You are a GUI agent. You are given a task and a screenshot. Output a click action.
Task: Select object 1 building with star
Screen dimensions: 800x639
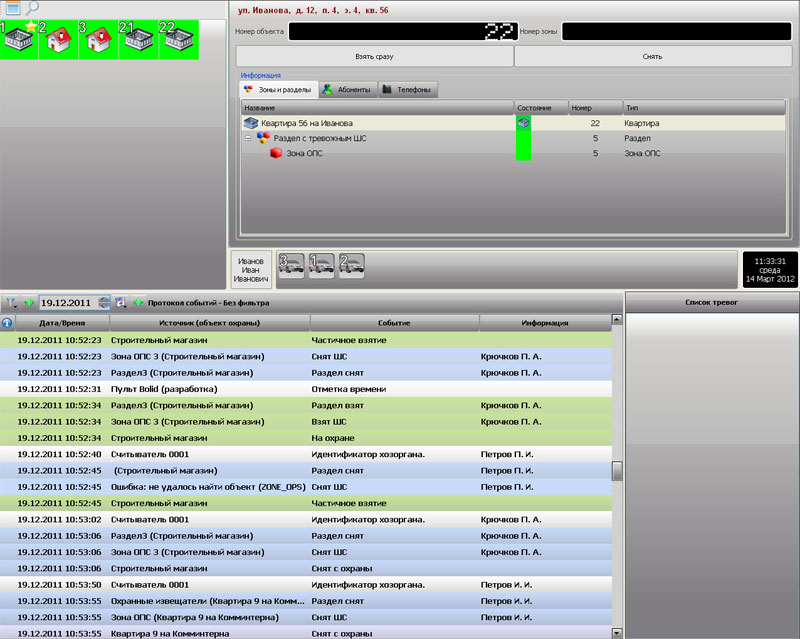19,40
